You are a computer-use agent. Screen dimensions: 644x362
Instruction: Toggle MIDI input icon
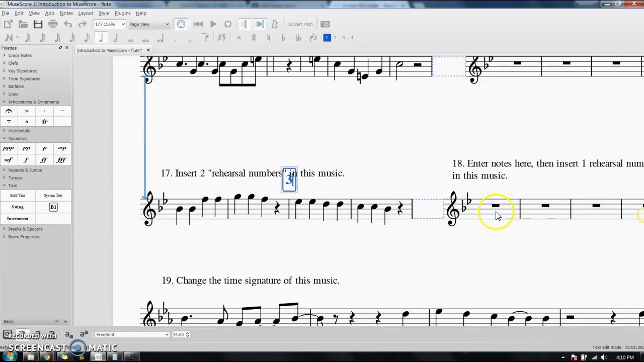[x=181, y=24]
